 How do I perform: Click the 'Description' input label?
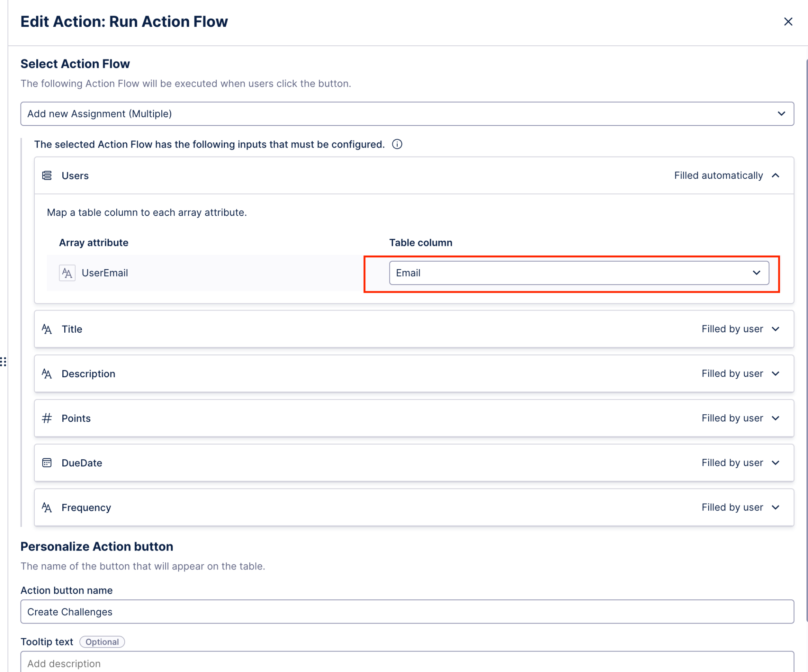(88, 374)
